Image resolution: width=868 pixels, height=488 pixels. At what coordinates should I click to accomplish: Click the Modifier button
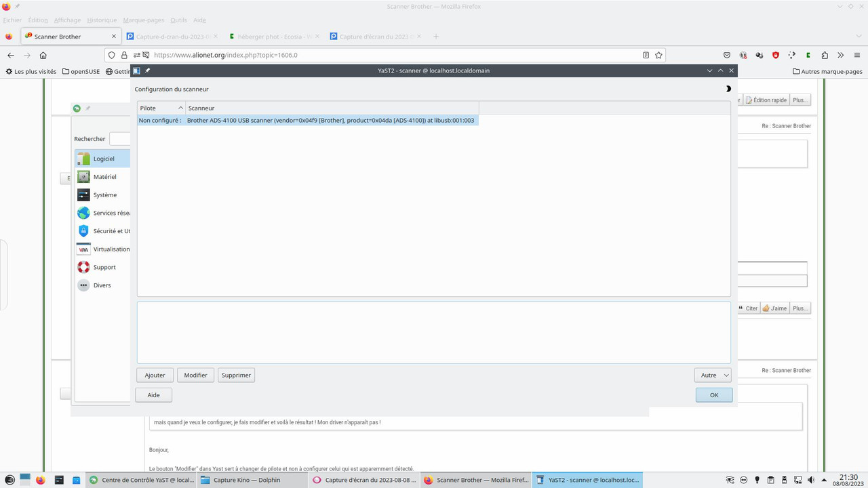click(x=195, y=375)
